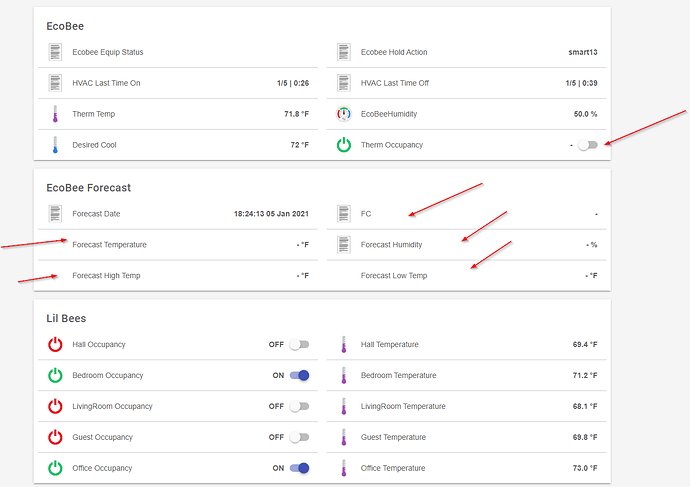Click the 68.1 °F LivingRoom temperature value
Screen dimensions: 690x487
pyautogui.click(x=585, y=406)
